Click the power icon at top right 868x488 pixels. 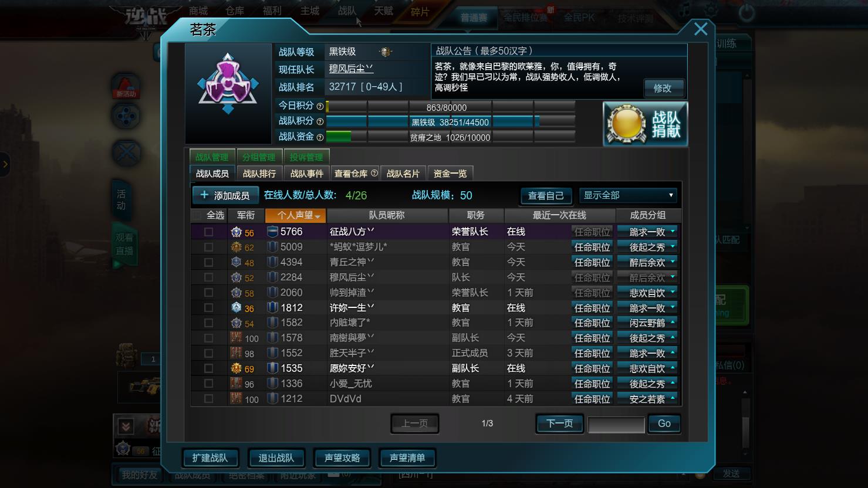pyautogui.click(x=747, y=12)
